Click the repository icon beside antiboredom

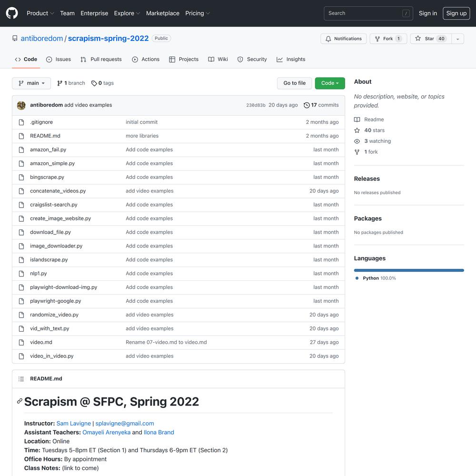pyautogui.click(x=15, y=38)
